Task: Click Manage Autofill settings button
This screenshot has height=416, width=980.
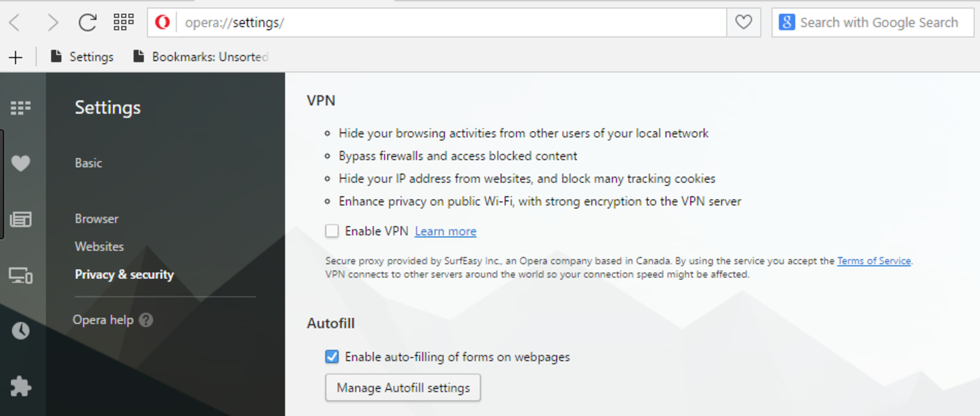Action: point(403,387)
